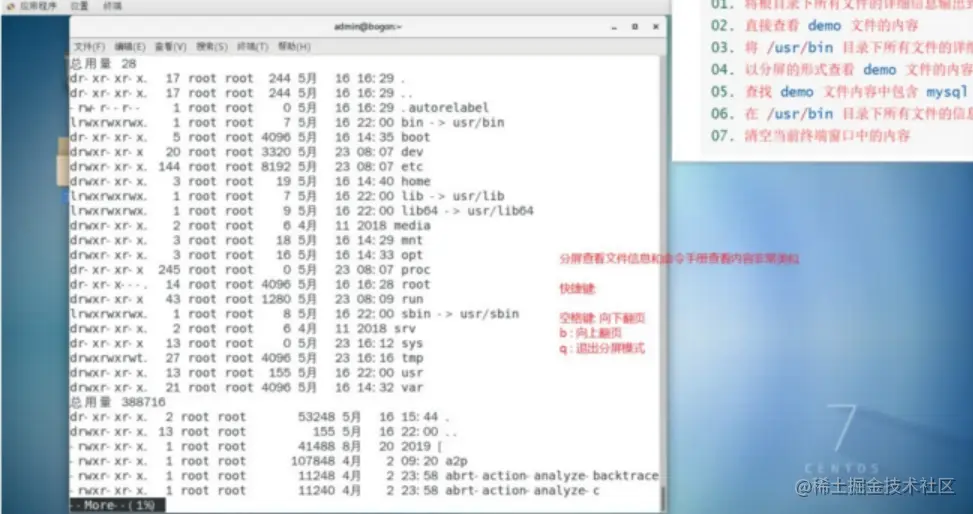The image size is (973, 514).
Task: Click the tmp directory entry
Action: (413, 358)
